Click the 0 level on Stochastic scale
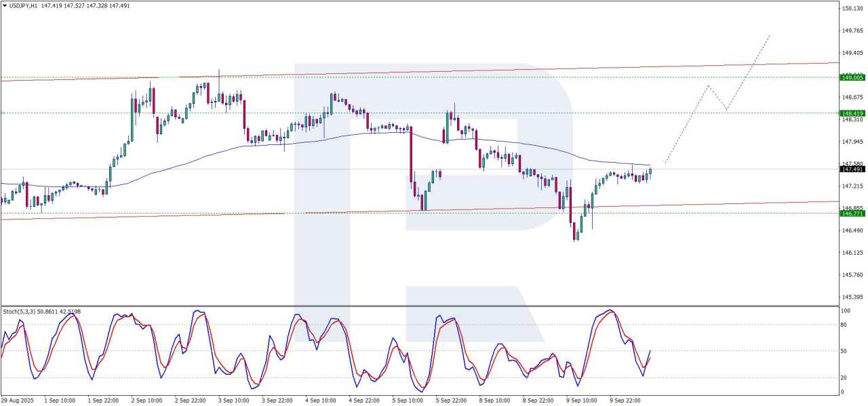The width and height of the screenshot is (868, 406). (x=843, y=392)
